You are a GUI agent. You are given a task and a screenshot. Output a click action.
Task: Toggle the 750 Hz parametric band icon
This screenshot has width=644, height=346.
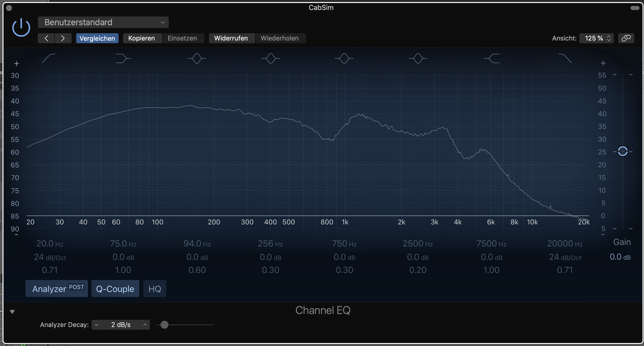coord(344,58)
